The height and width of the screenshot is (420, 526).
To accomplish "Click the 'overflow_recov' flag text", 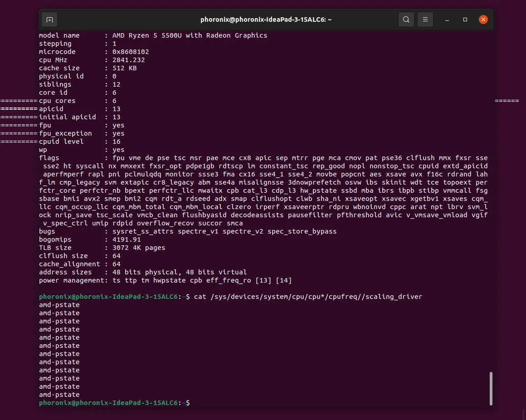I will tap(165, 223).
